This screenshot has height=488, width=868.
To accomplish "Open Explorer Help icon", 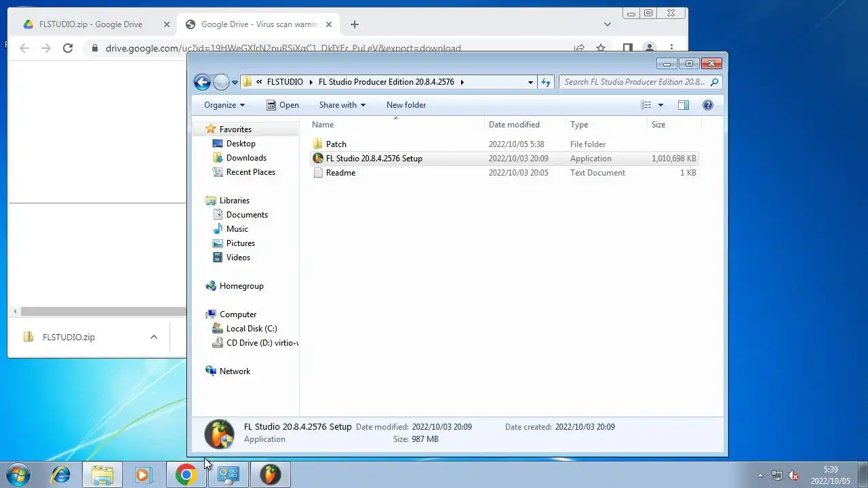I will pyautogui.click(x=708, y=105).
